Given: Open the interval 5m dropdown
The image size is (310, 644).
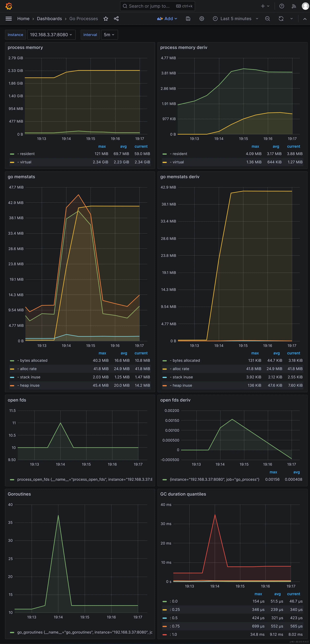Looking at the screenshot, I should 109,34.
